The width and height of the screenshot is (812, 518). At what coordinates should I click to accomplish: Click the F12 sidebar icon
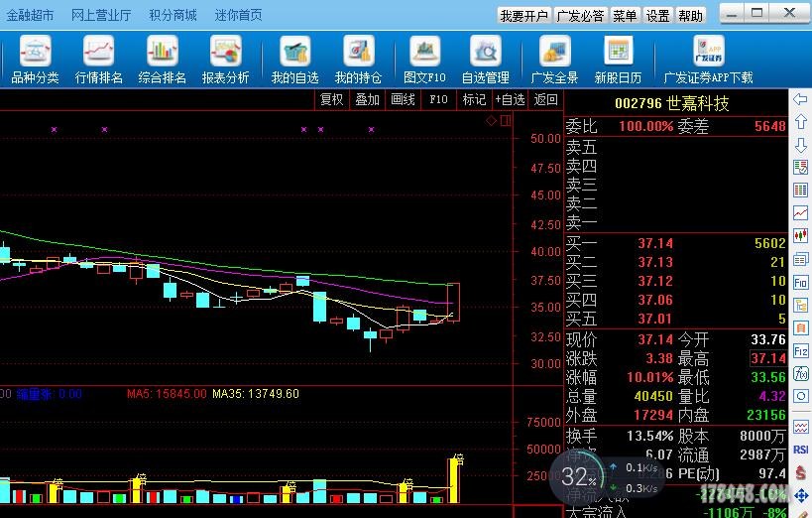click(801, 350)
